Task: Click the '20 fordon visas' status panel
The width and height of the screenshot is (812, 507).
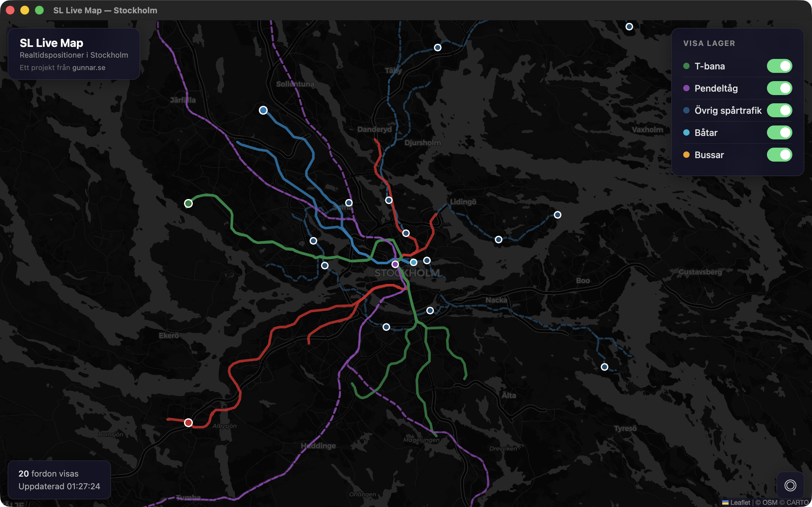Action: pos(59,480)
